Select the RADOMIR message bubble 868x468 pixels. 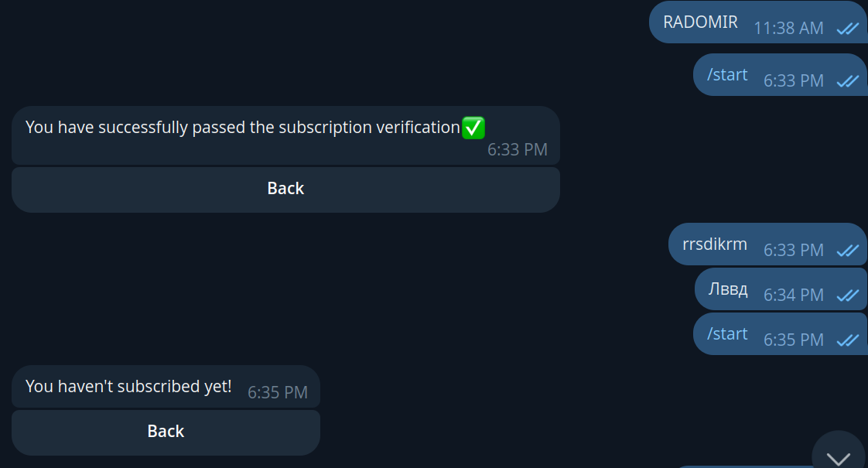coord(699,22)
